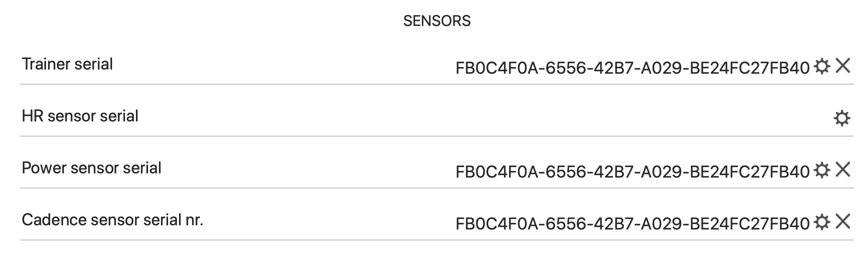The width and height of the screenshot is (868, 263).
Task: Click the Cadence sensor serial nr. label
Action: pos(112,220)
